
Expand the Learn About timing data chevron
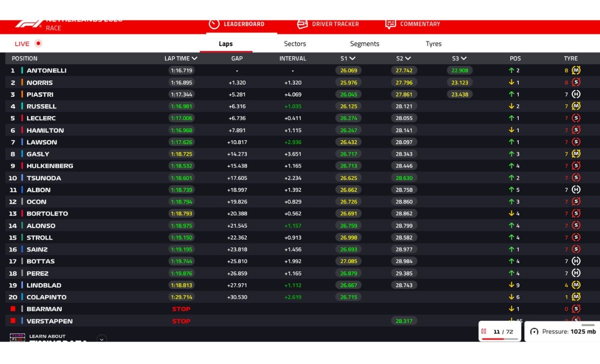click(101, 339)
